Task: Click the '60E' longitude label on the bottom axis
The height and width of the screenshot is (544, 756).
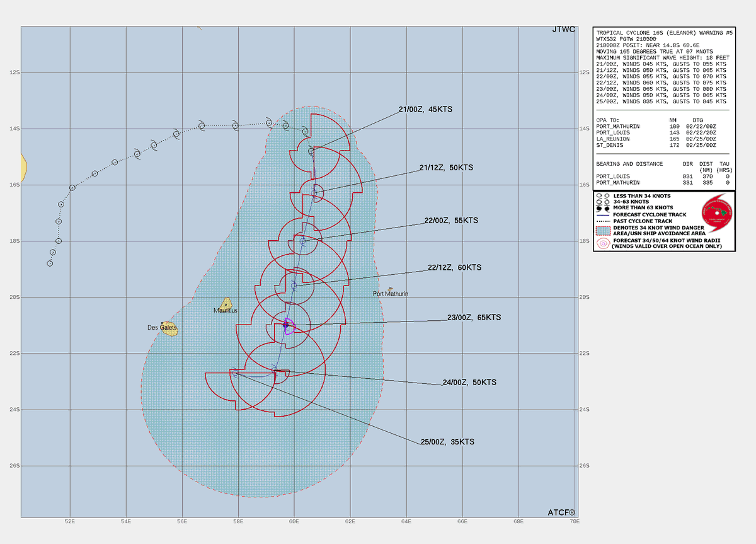Action: point(294,522)
